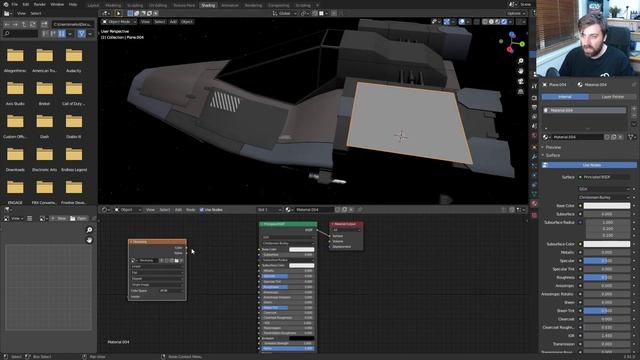Open the Texture properties tab icon
Image resolution: width=640 pixels, height=360 pixels.
coord(534,215)
